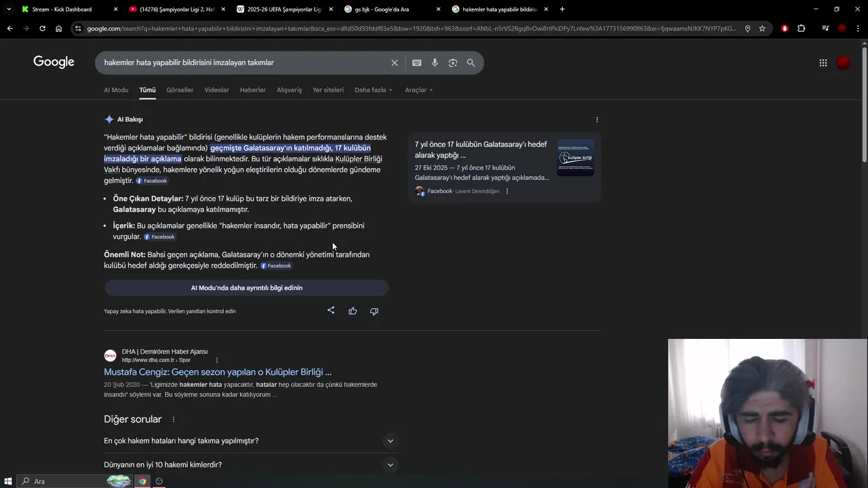Click the Windows taskbar search box
This screenshot has width=868, height=488.
75,481
